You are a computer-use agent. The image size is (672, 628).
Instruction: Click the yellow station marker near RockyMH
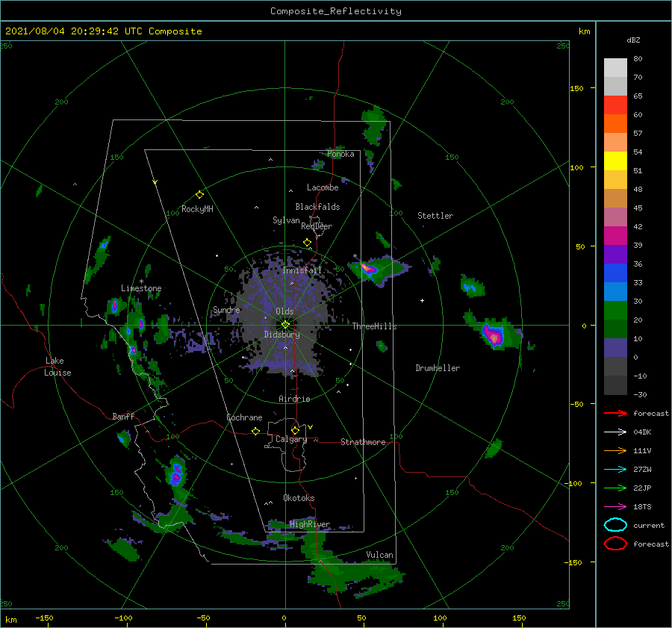coord(199,195)
